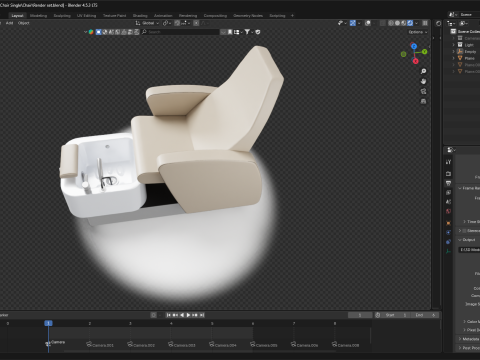This screenshot has width=480, height=360.
Task: Toggle X-ray mode in viewport
Action: click(x=383, y=23)
